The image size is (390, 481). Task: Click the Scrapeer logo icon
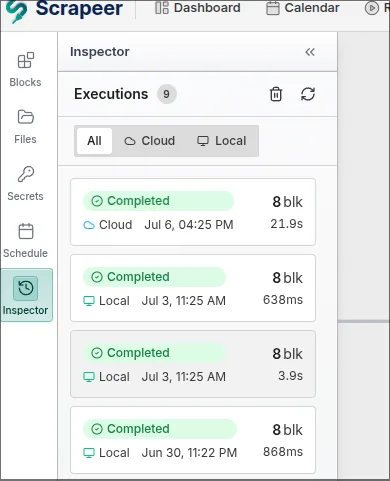coord(16,11)
